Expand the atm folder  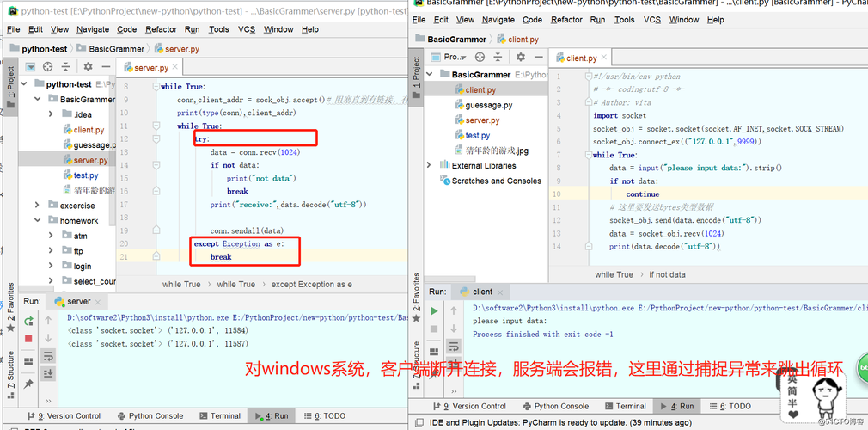[51, 236]
